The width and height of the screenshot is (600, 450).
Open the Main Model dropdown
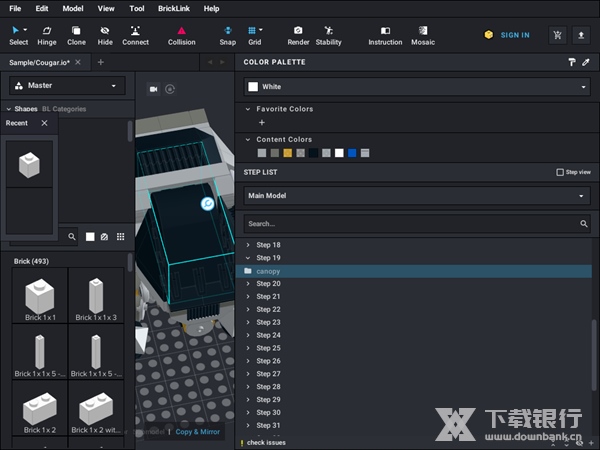(x=417, y=196)
